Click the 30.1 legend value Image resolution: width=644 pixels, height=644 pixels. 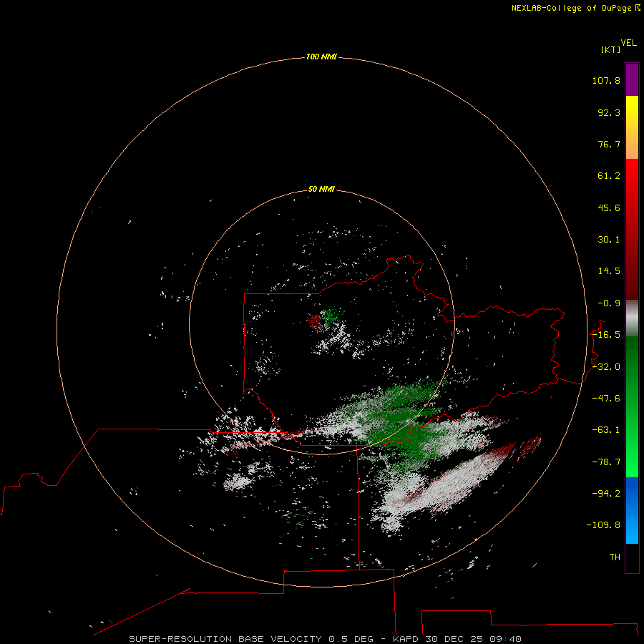coord(609,240)
